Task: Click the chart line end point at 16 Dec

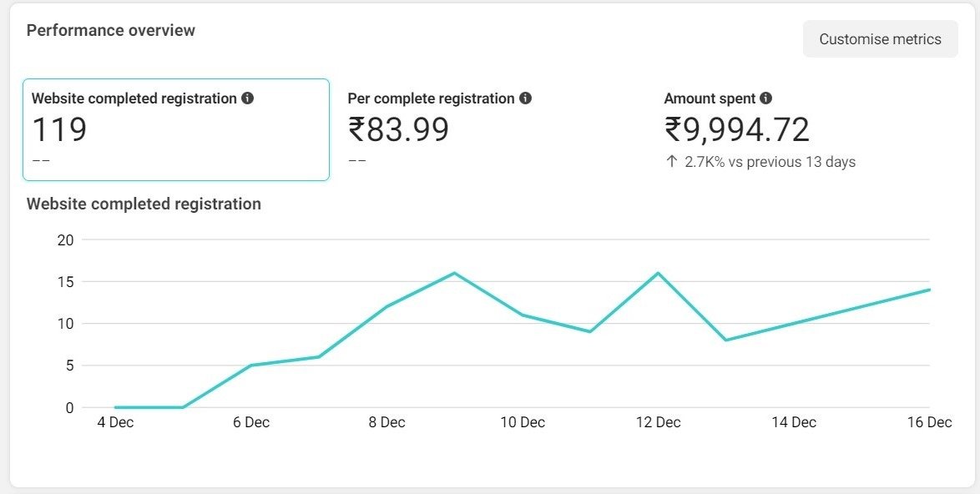Action: pyautogui.click(x=929, y=290)
